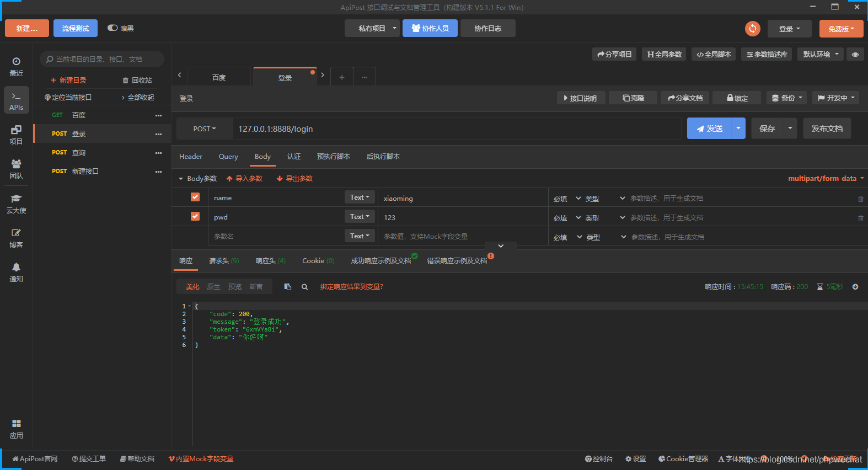Toggle the 暗黑 dark mode switch
Viewport: 868px width, 470px height.
tap(112, 28)
